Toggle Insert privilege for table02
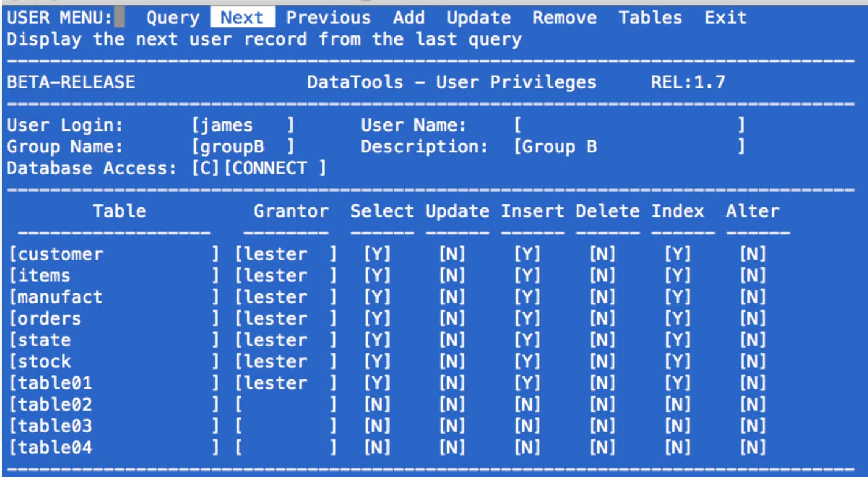 [x=527, y=404]
